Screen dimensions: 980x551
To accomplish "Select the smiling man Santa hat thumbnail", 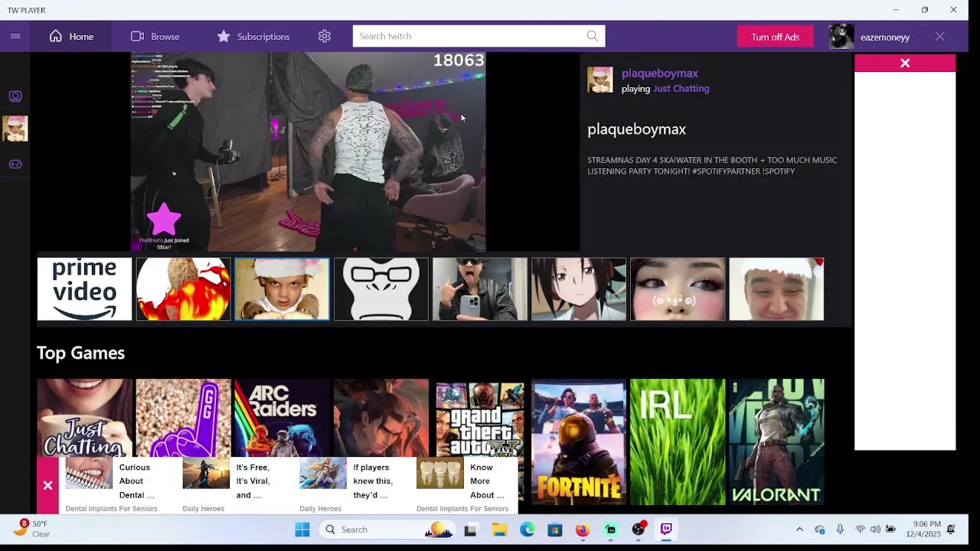I will tap(776, 289).
